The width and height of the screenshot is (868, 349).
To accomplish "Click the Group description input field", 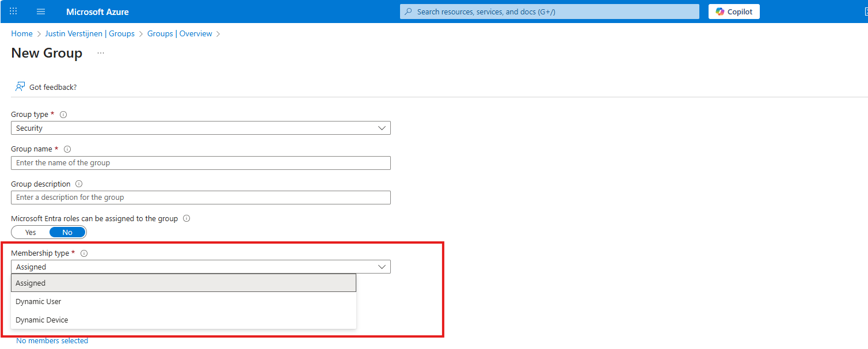I will point(201,198).
